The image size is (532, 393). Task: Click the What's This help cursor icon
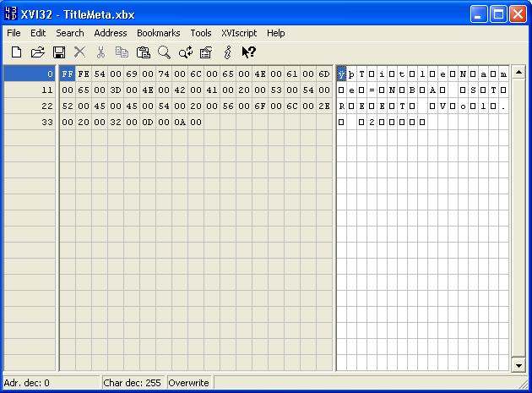pyautogui.click(x=249, y=52)
